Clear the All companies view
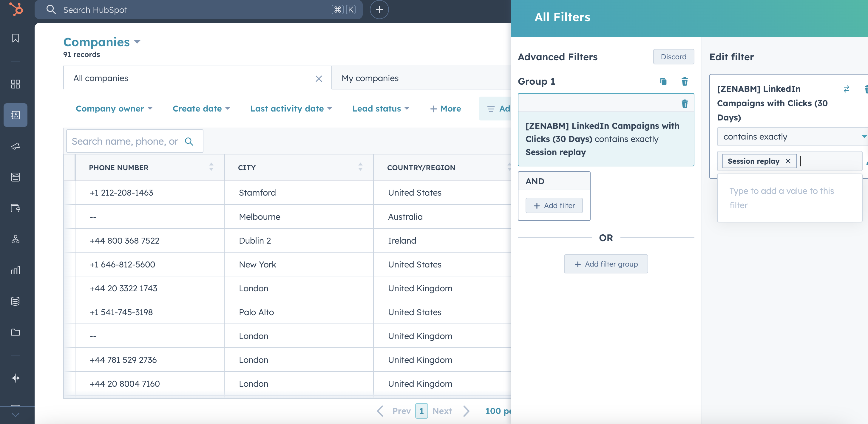This screenshot has height=424, width=868. (x=319, y=78)
